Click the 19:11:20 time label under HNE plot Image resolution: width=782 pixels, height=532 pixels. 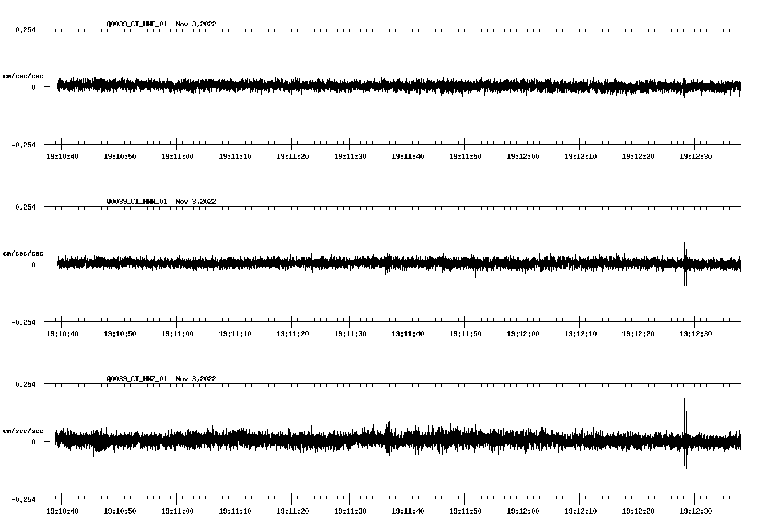tap(293, 157)
